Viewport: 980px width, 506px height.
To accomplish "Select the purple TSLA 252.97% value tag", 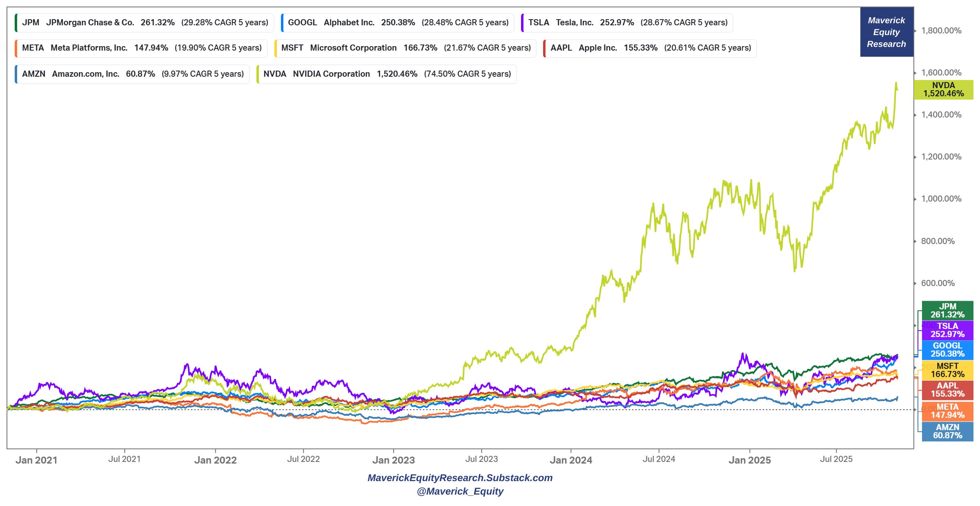I will point(947,331).
